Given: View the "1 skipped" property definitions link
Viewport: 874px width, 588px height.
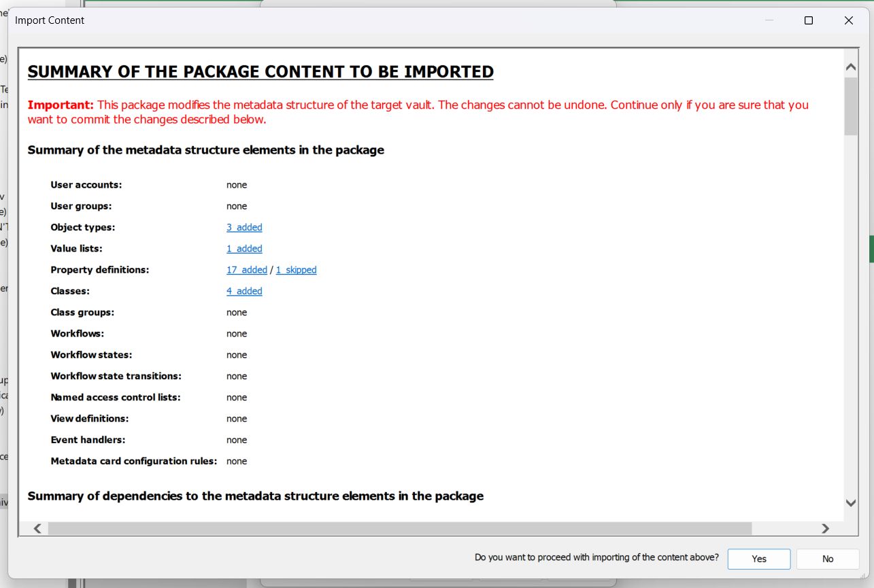Looking at the screenshot, I should 296,270.
